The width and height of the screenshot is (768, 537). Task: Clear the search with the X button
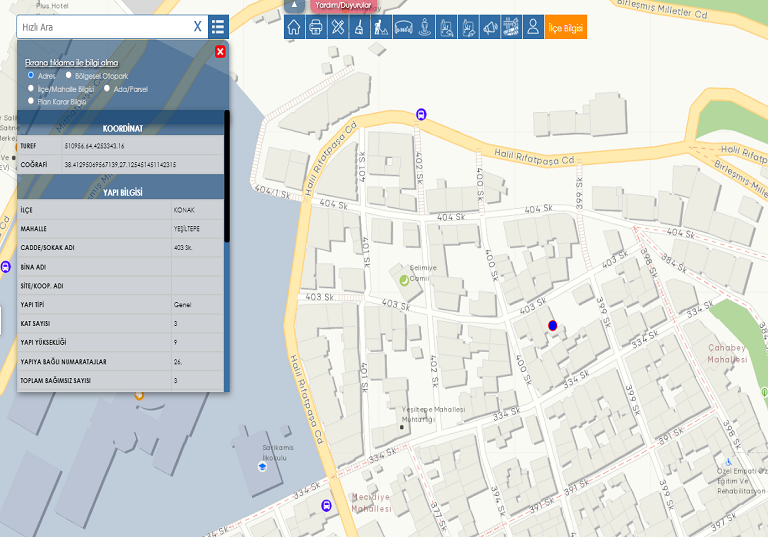tap(198, 27)
